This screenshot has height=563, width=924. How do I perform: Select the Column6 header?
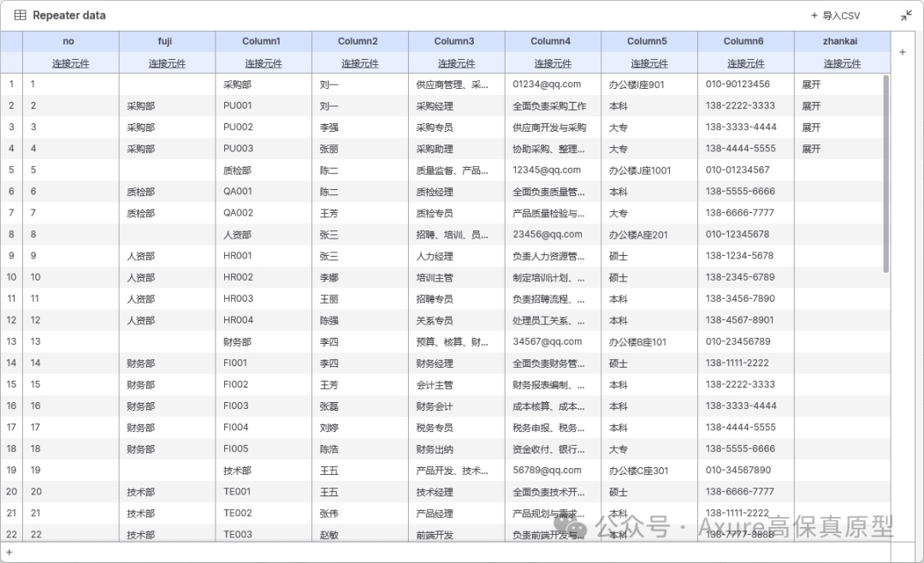[x=746, y=41]
